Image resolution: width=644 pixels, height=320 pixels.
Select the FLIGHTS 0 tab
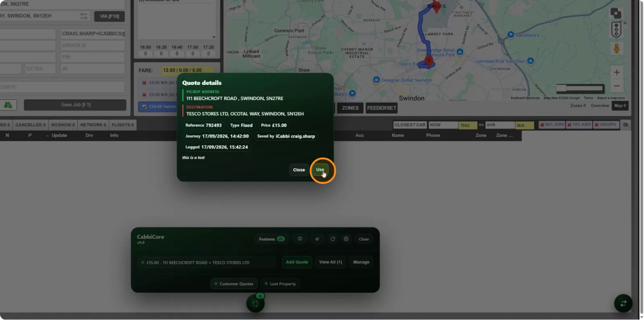[x=123, y=125]
